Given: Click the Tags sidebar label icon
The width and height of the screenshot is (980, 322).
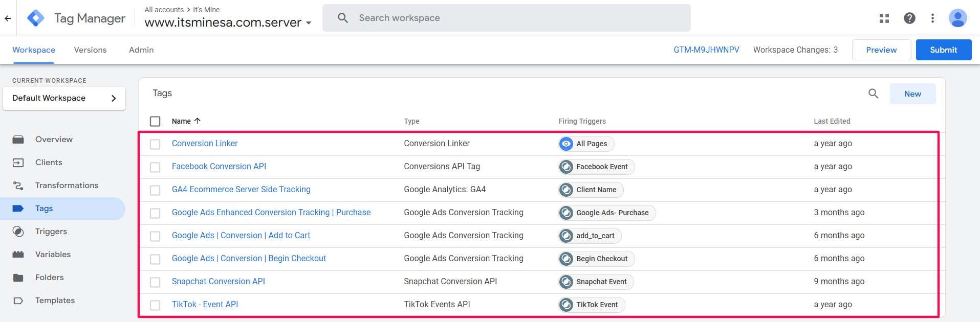Looking at the screenshot, I should coord(18,209).
